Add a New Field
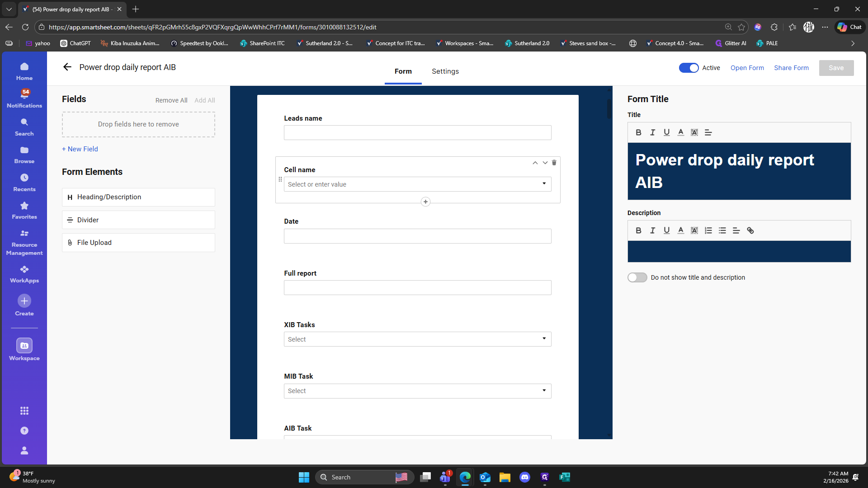868x488 pixels. (80, 149)
